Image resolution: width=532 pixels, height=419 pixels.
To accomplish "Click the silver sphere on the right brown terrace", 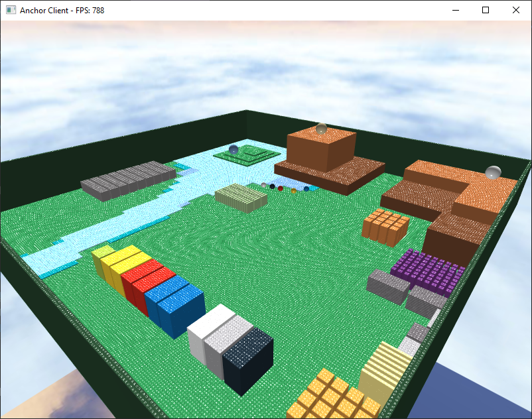I will 493,172.
